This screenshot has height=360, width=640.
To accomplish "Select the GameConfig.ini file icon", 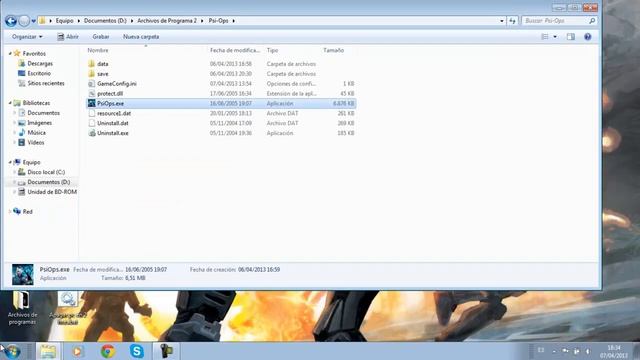I will tap(92, 84).
